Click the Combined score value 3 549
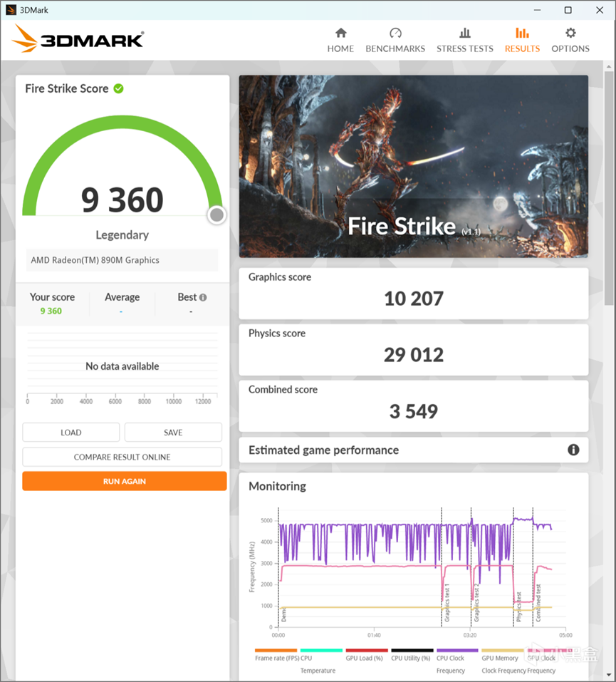The width and height of the screenshot is (616, 682). tap(414, 411)
